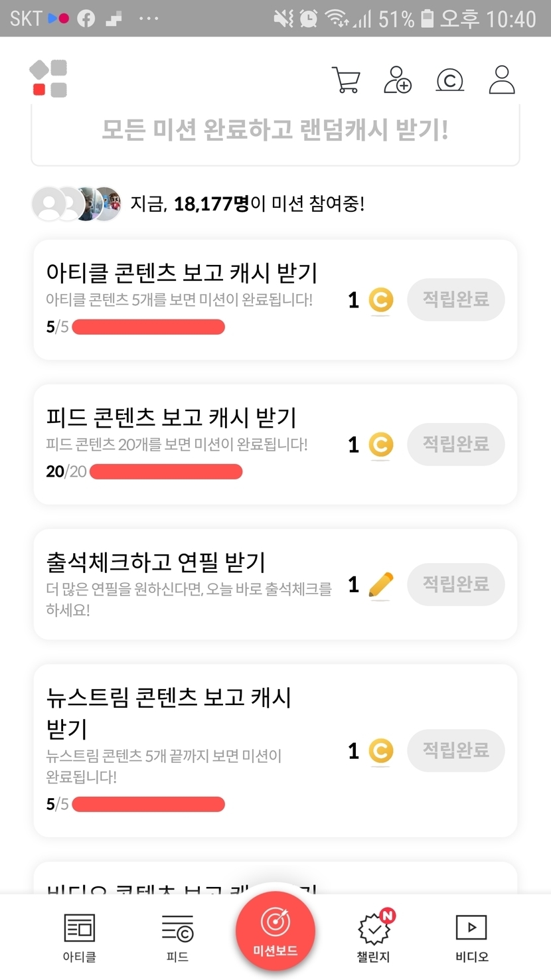Switch to the 피드 tab
The width and height of the screenshot is (551, 980).
[x=177, y=938]
